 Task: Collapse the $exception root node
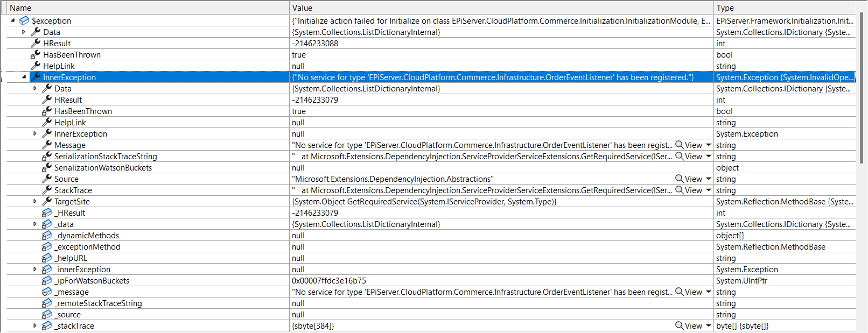[x=13, y=20]
